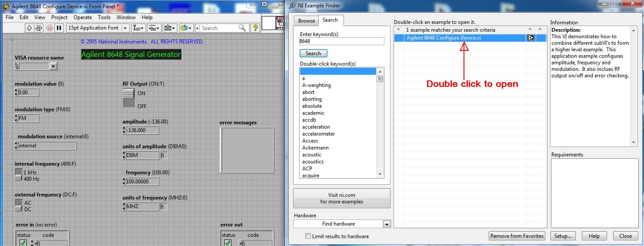Click the amplitude -136.000 input field
The image size is (644, 246).
coord(142,130)
